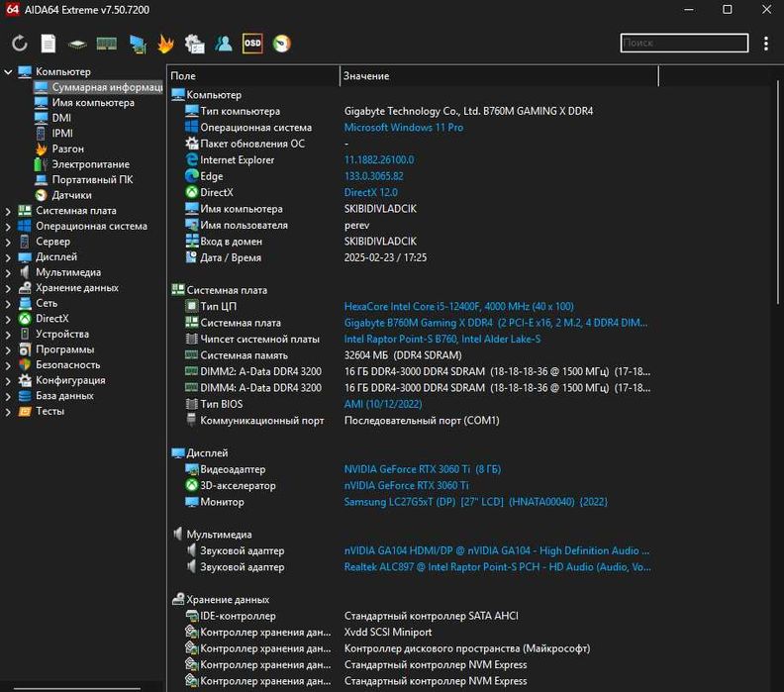Open the Realtek ALC897 audio link
The height and width of the screenshot is (692, 784).
tap(498, 567)
